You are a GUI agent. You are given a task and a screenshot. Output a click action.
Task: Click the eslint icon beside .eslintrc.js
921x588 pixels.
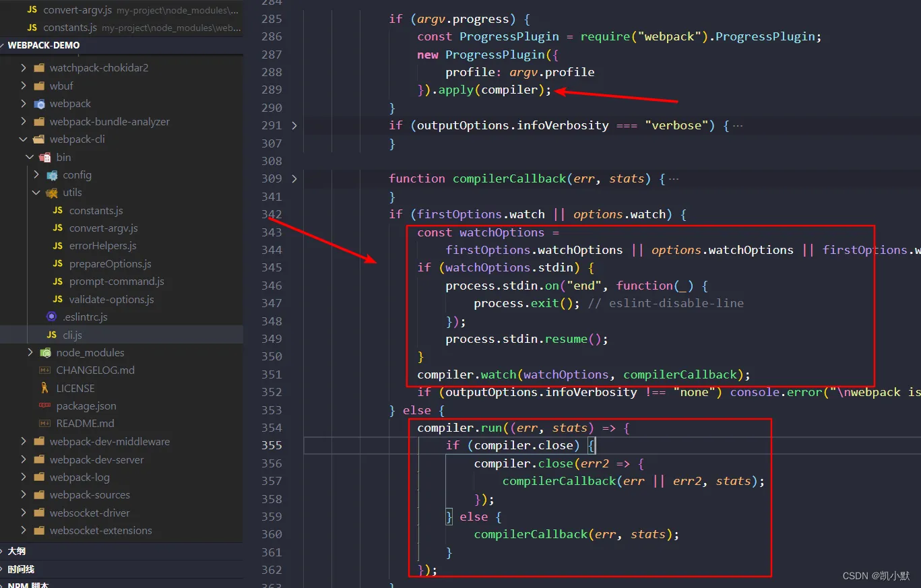(x=51, y=317)
